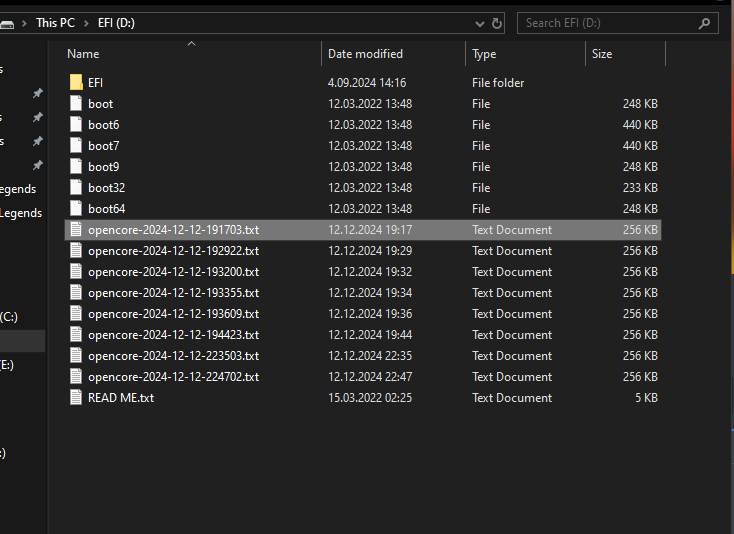Click the refresh button in address bar
Screen dimensions: 734x534
click(497, 23)
